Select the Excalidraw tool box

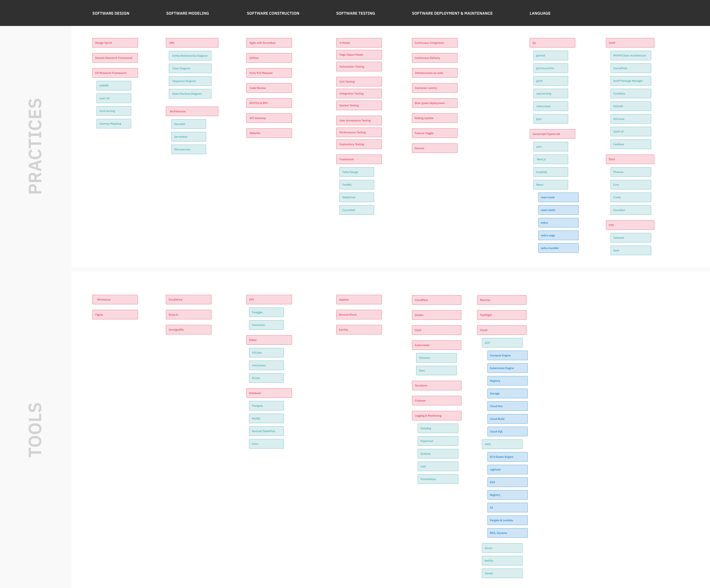[x=189, y=300]
